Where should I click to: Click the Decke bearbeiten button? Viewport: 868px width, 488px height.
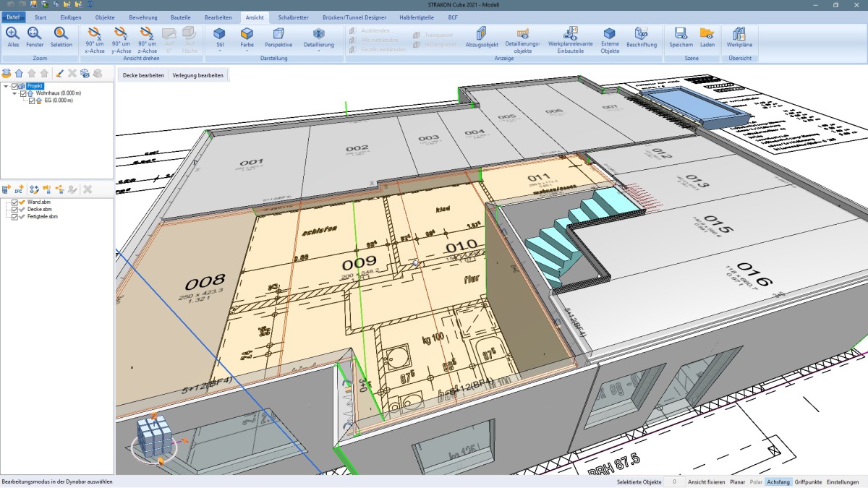[x=142, y=74]
